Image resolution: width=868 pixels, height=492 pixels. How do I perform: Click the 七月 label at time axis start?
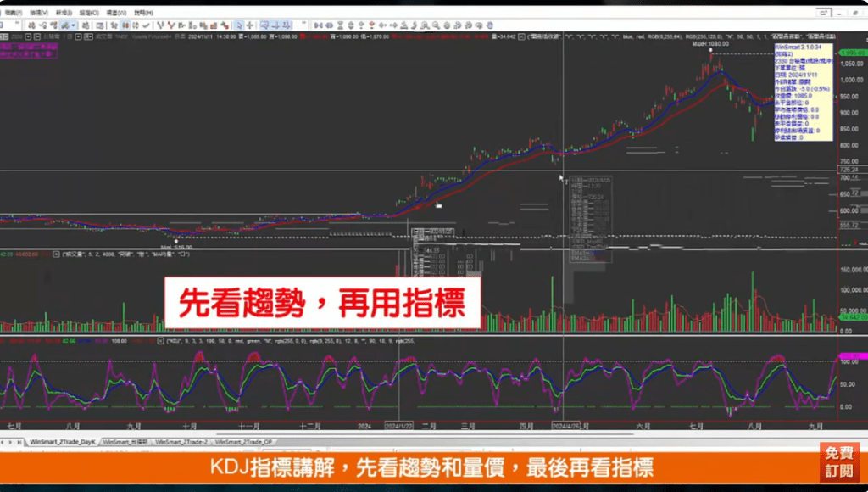click(15, 426)
